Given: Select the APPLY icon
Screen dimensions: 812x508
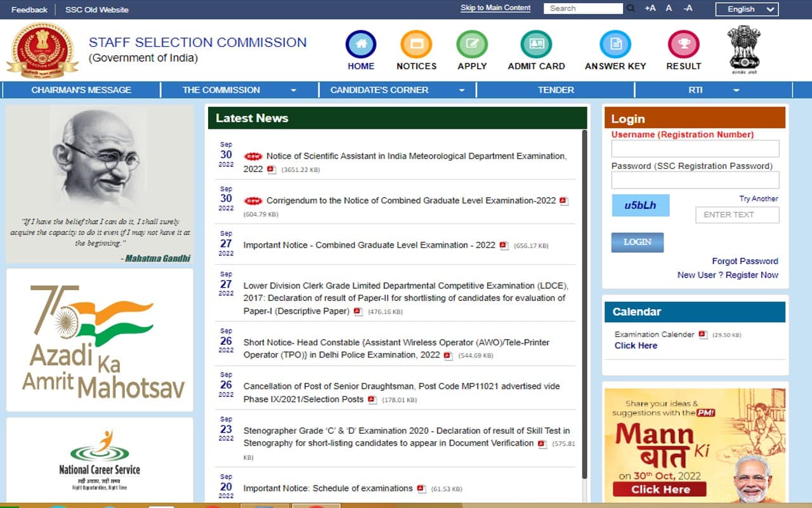Looking at the screenshot, I should click(472, 44).
